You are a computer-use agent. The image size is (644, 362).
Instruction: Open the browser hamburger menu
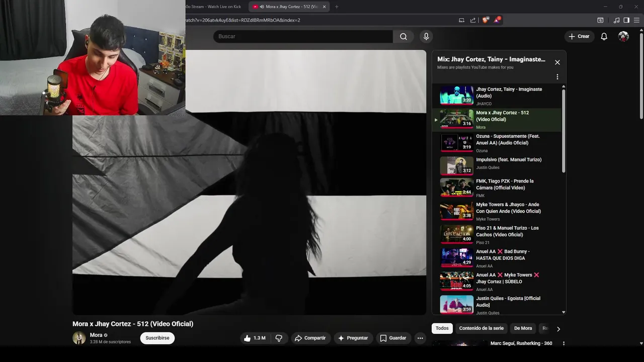pyautogui.click(x=636, y=20)
